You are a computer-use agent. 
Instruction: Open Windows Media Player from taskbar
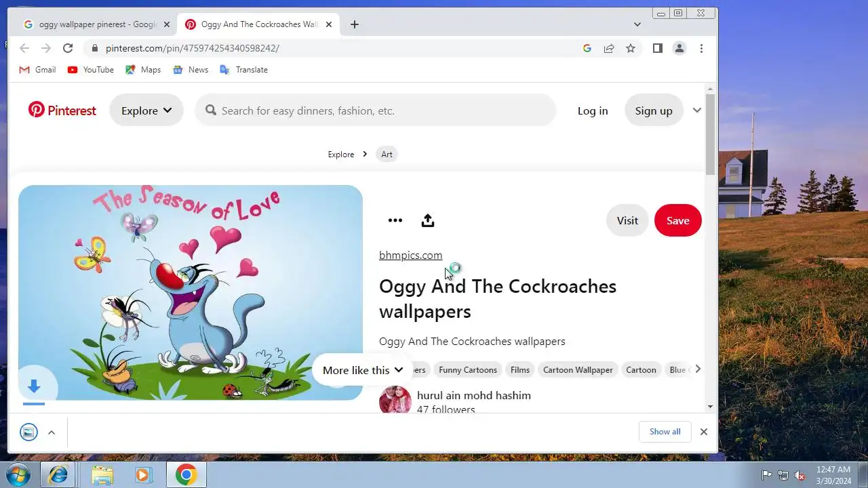[x=143, y=475]
